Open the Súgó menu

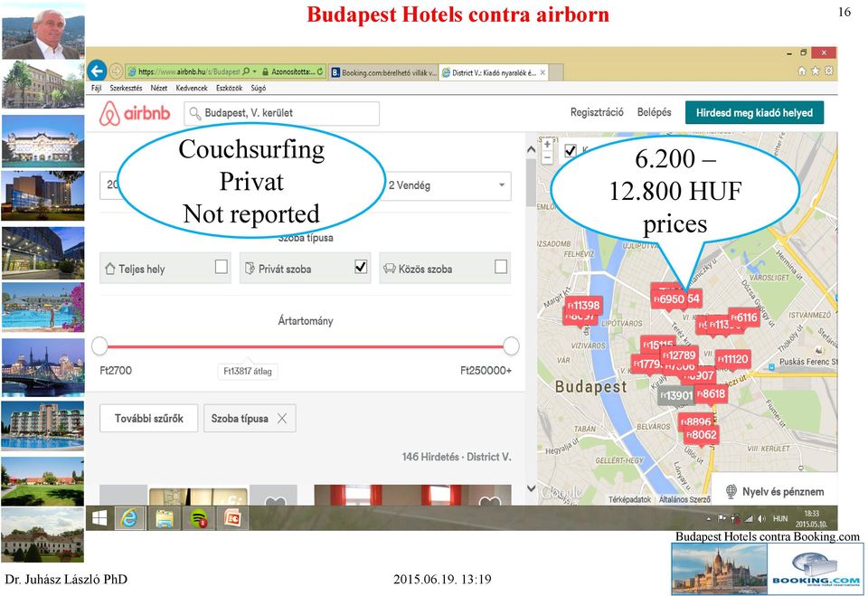click(x=258, y=88)
